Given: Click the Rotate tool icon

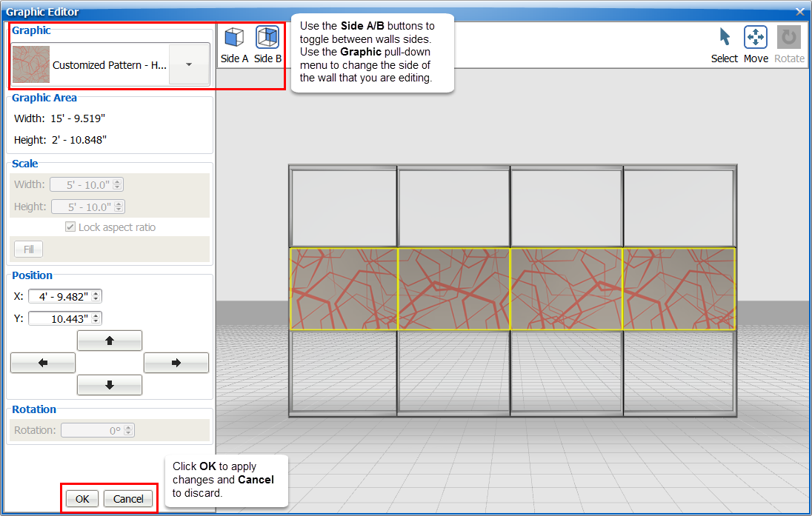Looking at the screenshot, I should tap(789, 44).
